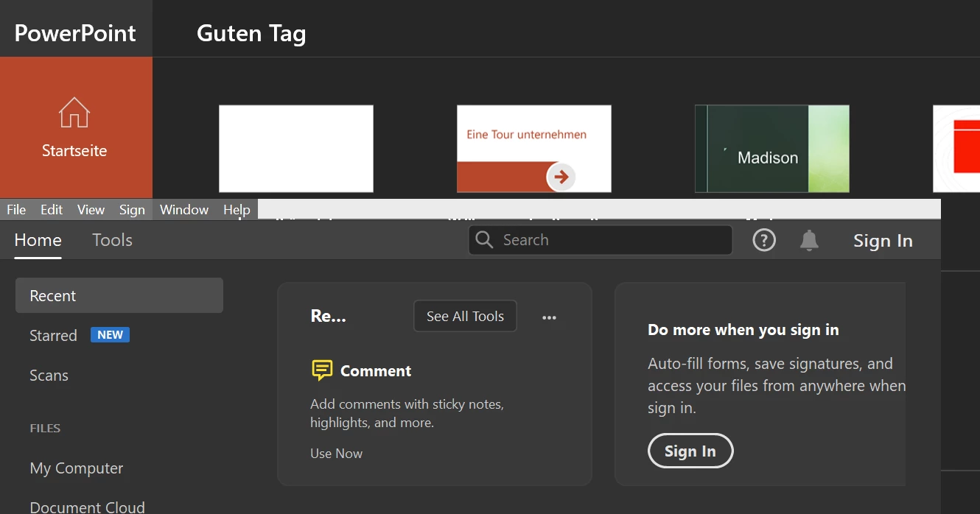
Task: Click the 'Do more when you sign in' heading
Action: tap(743, 330)
